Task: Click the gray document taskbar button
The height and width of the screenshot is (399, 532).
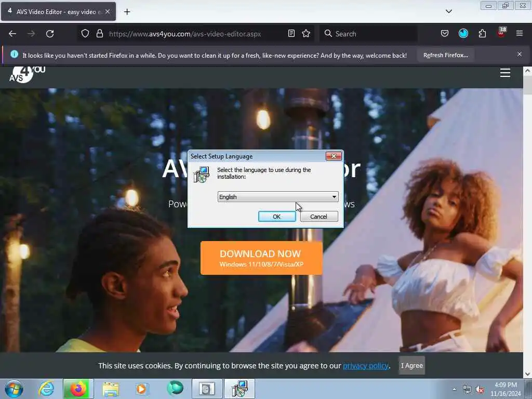Action: (207, 389)
